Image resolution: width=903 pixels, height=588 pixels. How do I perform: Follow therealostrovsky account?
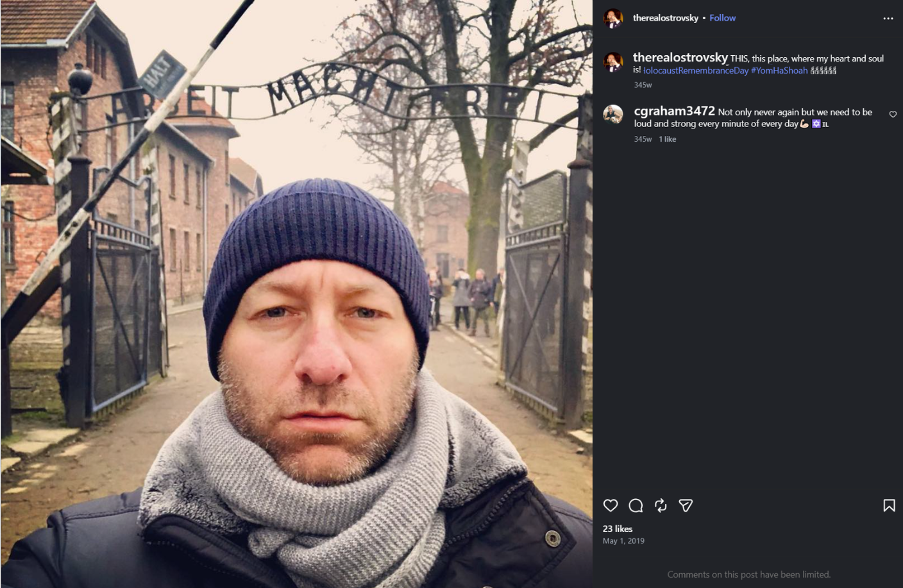[722, 18]
